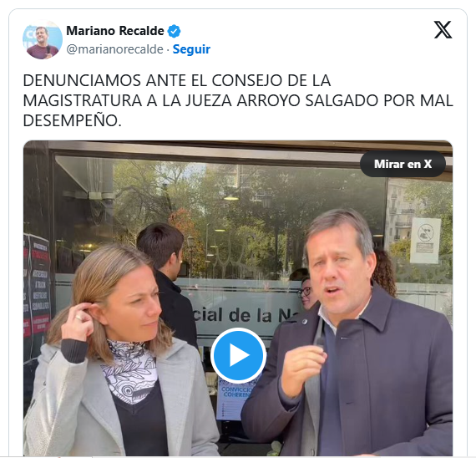The height and width of the screenshot is (458, 476).
Task: Click the 'cial de la N' lettering on the glass
Action: click(243, 315)
